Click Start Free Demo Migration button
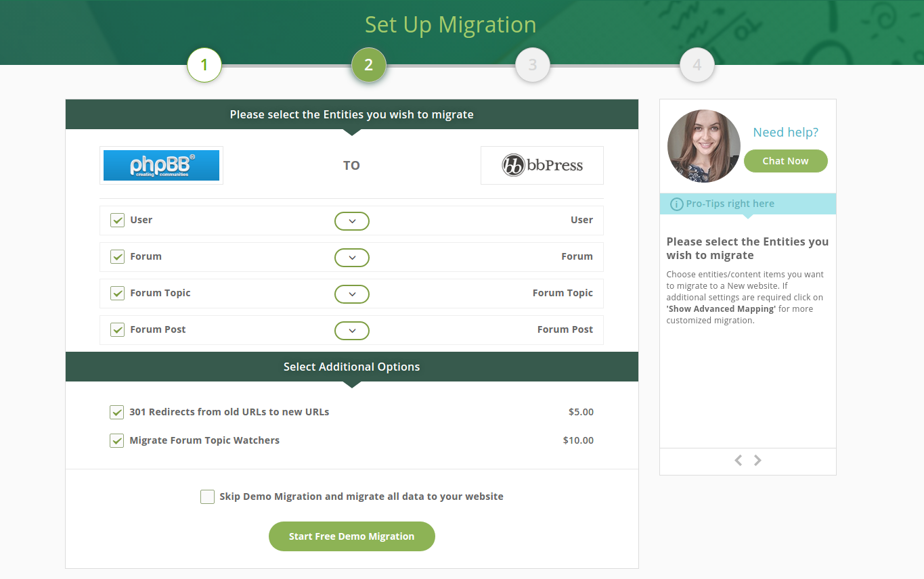This screenshot has height=579, width=924. click(x=351, y=536)
